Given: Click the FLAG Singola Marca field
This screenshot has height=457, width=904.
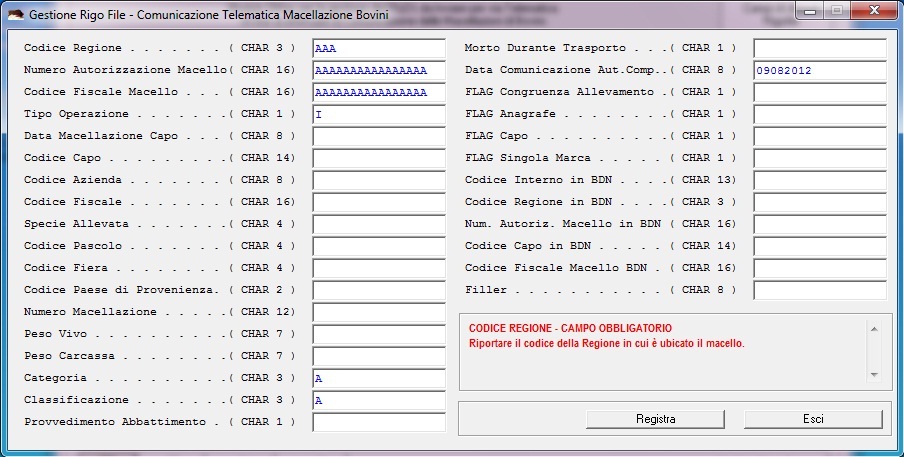Looking at the screenshot, I should click(x=820, y=158).
